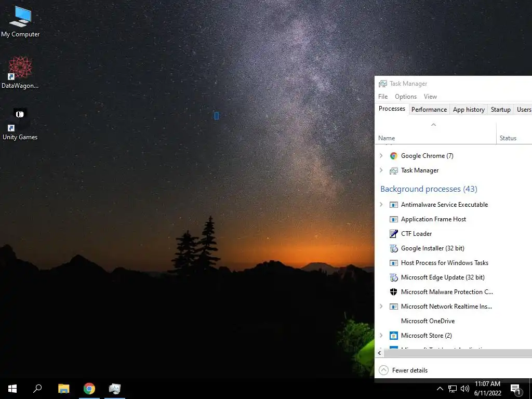532x399 pixels.
Task: Open File Explorer from the taskbar
Action: 63,389
